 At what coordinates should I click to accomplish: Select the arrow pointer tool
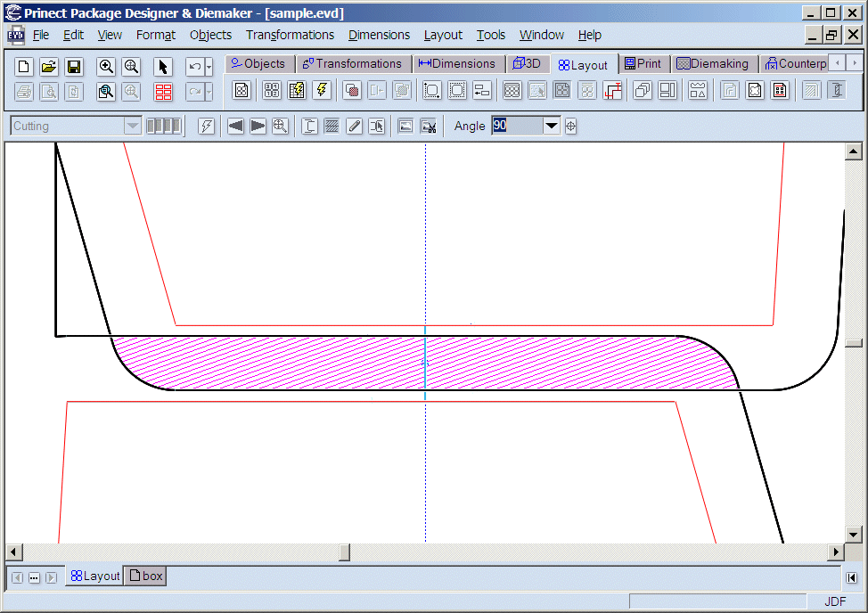163,67
